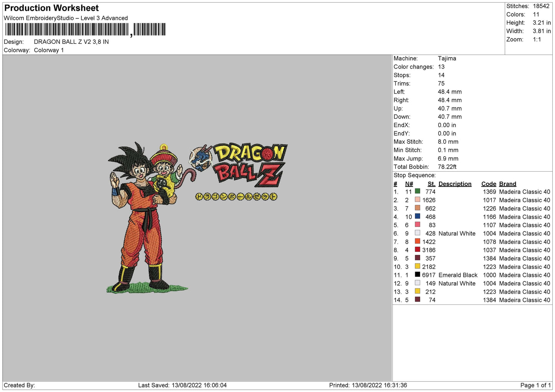Select the white swatch with 428 stitches
The image size is (555, 392).
click(x=417, y=233)
